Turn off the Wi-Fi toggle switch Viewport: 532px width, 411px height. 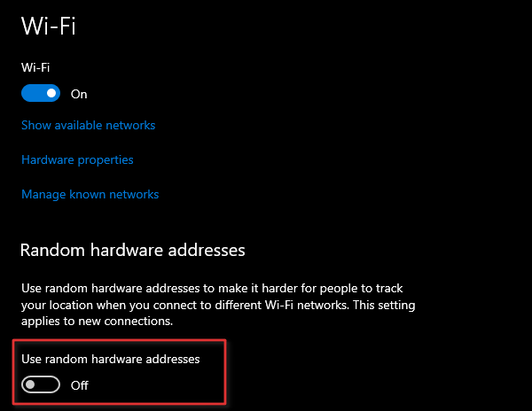(x=41, y=93)
